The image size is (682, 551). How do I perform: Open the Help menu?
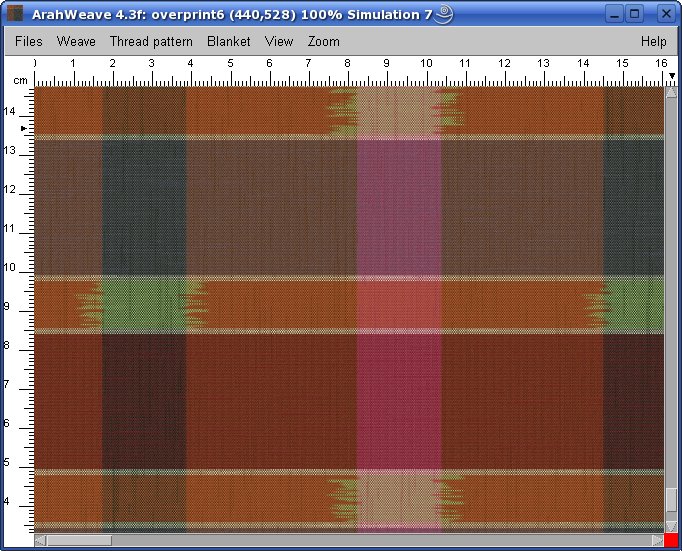(x=653, y=41)
